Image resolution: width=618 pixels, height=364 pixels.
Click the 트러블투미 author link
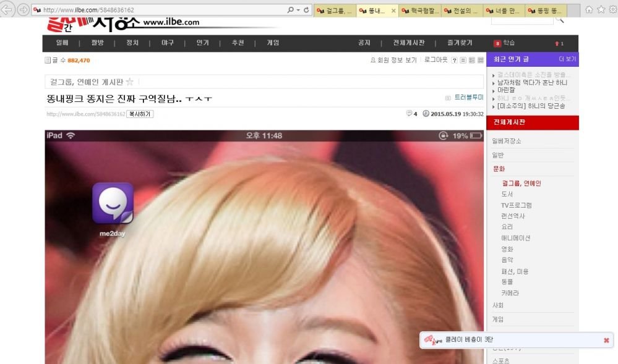[x=469, y=97]
